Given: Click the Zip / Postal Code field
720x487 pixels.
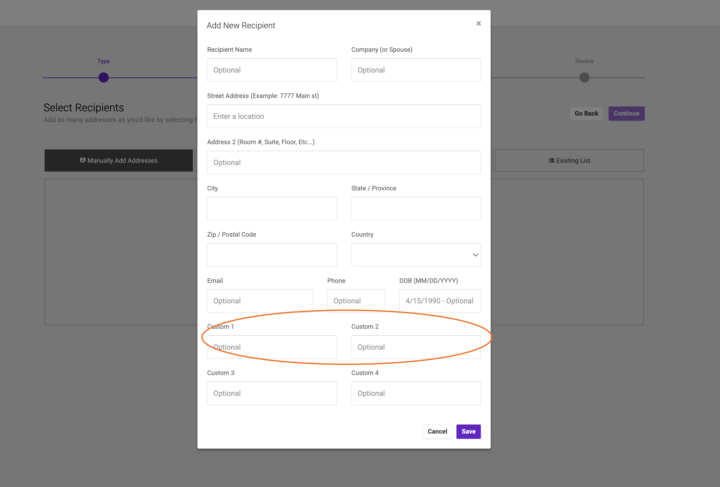Looking at the screenshot, I should tap(272, 255).
